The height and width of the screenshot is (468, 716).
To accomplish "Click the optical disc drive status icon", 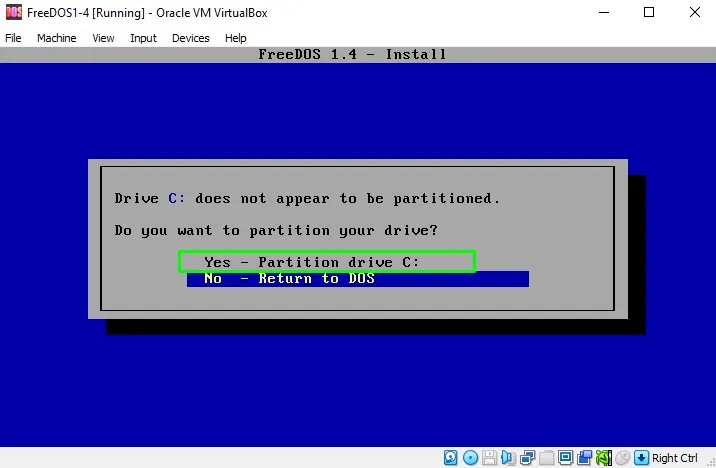I will 470,457.
